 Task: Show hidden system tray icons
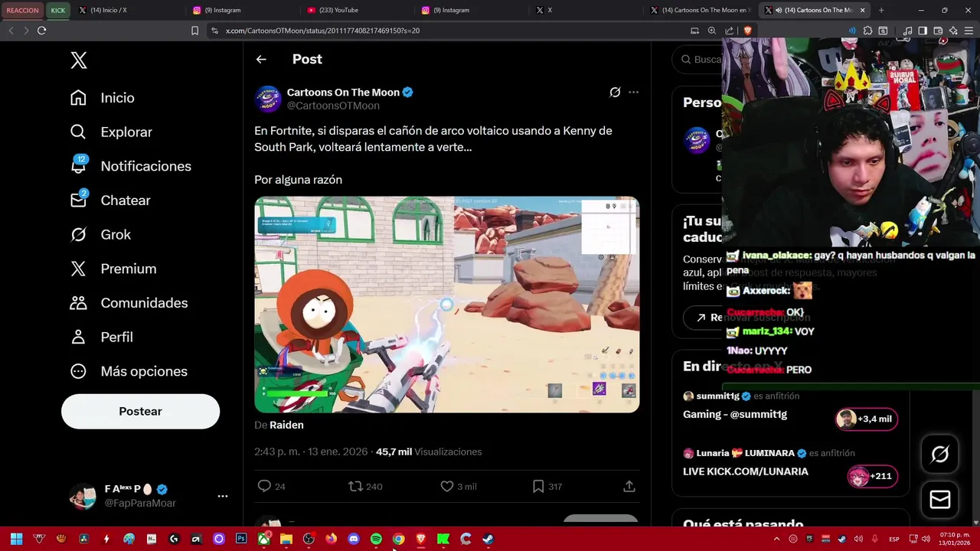click(777, 539)
